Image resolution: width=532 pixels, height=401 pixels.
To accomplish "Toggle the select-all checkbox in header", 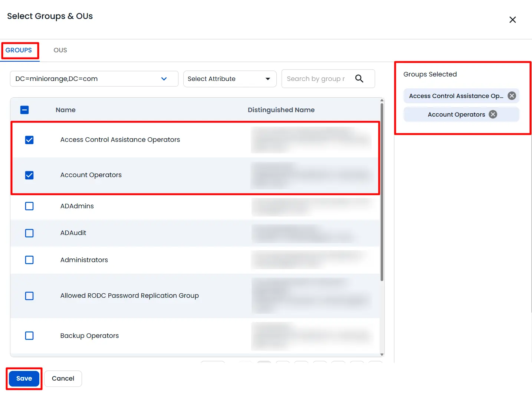I will click(24, 110).
